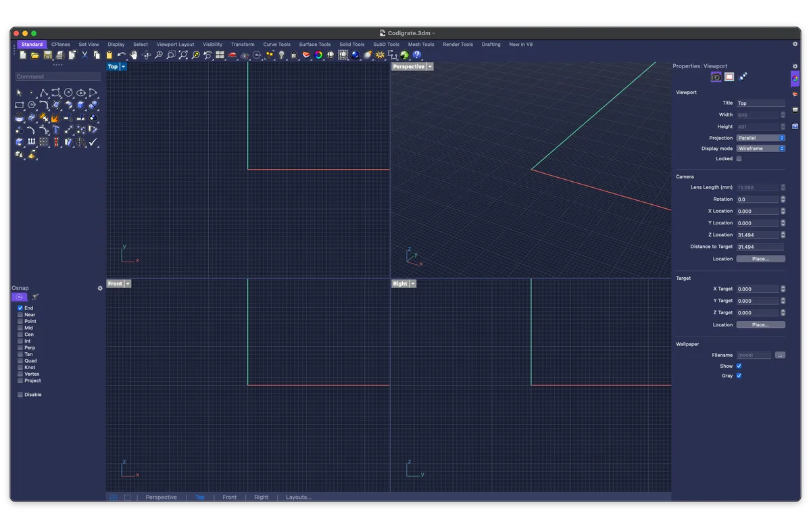Screen dimensions: 811x532
Task: Click the Cut scissors icon
Action: pyautogui.click(x=84, y=55)
